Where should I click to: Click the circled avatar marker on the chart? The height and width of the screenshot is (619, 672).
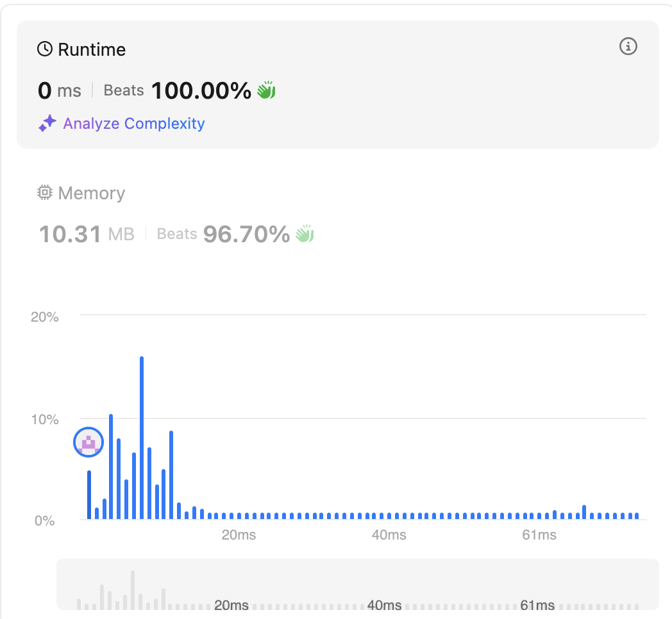[x=89, y=442]
